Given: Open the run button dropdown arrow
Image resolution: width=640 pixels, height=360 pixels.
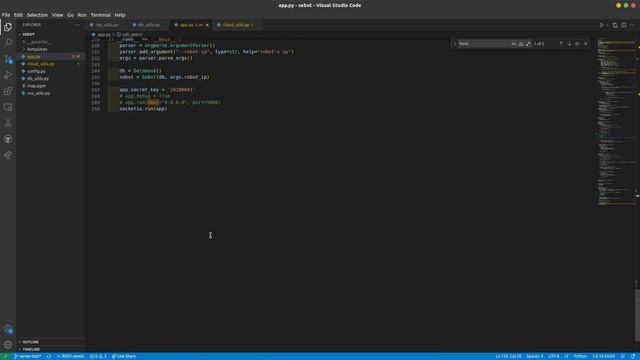Looking at the screenshot, I should [x=607, y=25].
